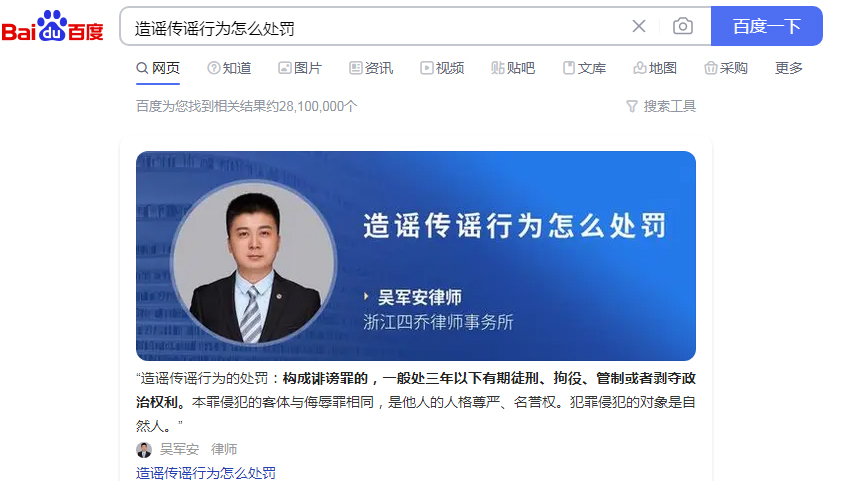Viewport: 846px width, 481px height.
Task: Open the 采购 tab
Action: (x=726, y=68)
